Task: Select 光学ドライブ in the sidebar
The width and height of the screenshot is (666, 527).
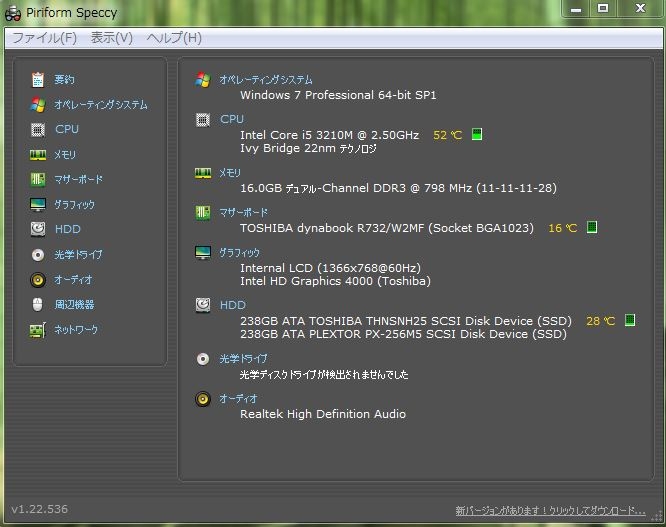Action: point(78,254)
